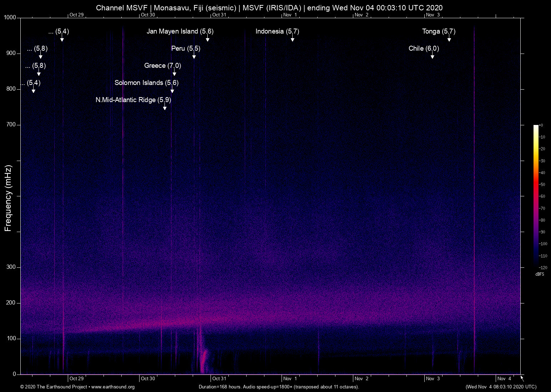Select the N.Mid-Atlantic Ridge (5.9) arrow marker
Image resolution: width=551 pixels, height=392 pixels.
coord(165,107)
